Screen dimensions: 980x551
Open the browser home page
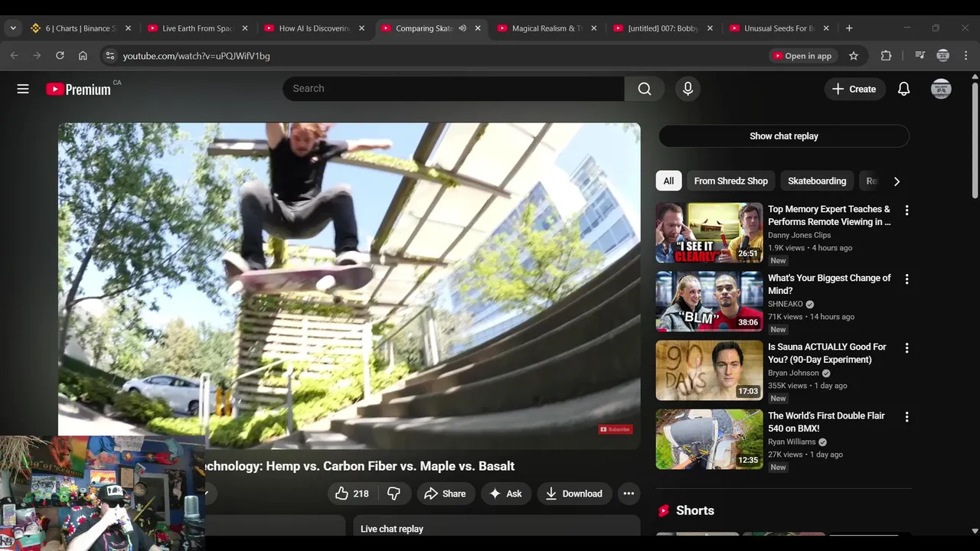[x=83, y=56]
